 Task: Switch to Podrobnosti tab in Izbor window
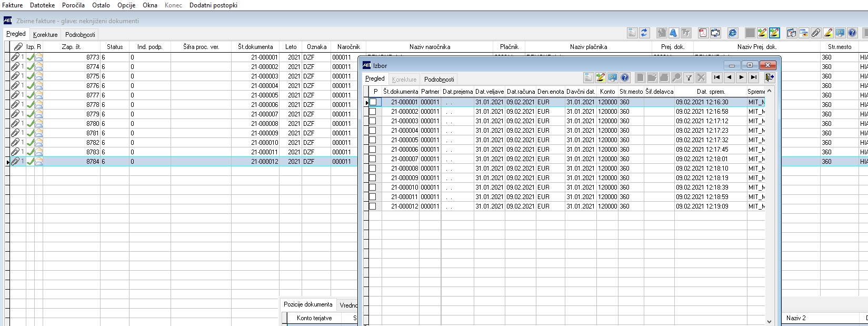pos(439,79)
